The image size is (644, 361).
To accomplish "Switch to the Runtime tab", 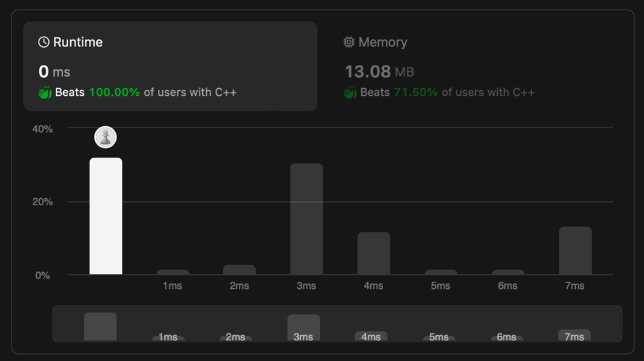I will pos(170,66).
